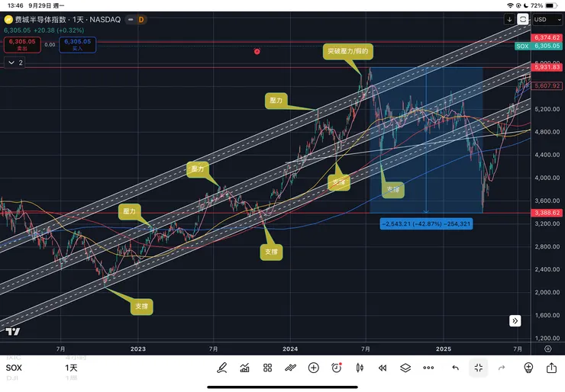
Task: Tap the 5,607.92 price label
Action: [x=547, y=85]
